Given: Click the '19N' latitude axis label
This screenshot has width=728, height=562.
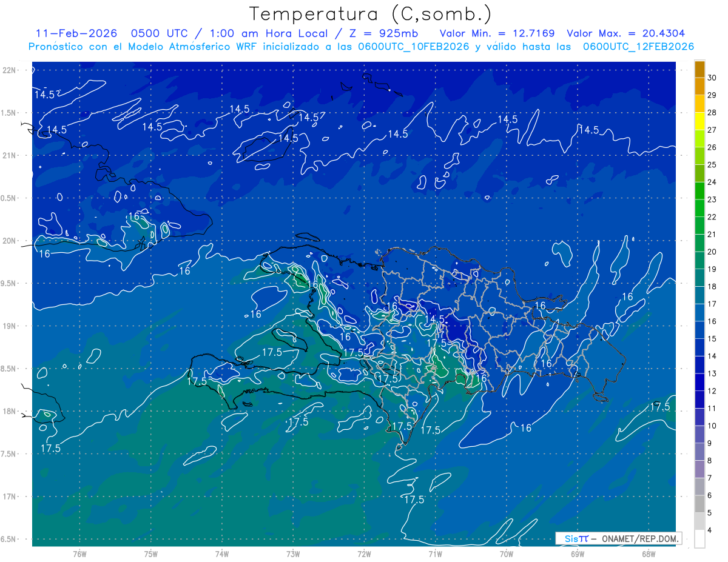Looking at the screenshot, I should tap(9, 326).
